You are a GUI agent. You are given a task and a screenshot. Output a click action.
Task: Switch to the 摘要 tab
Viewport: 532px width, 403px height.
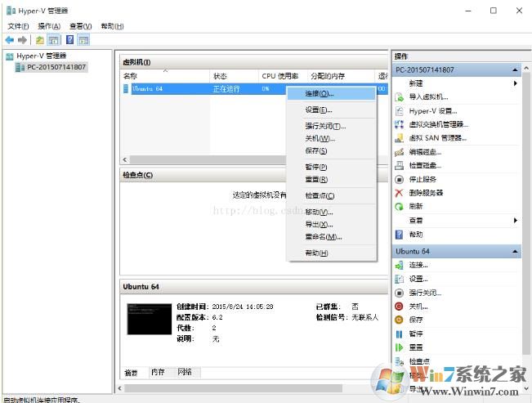[132, 373]
